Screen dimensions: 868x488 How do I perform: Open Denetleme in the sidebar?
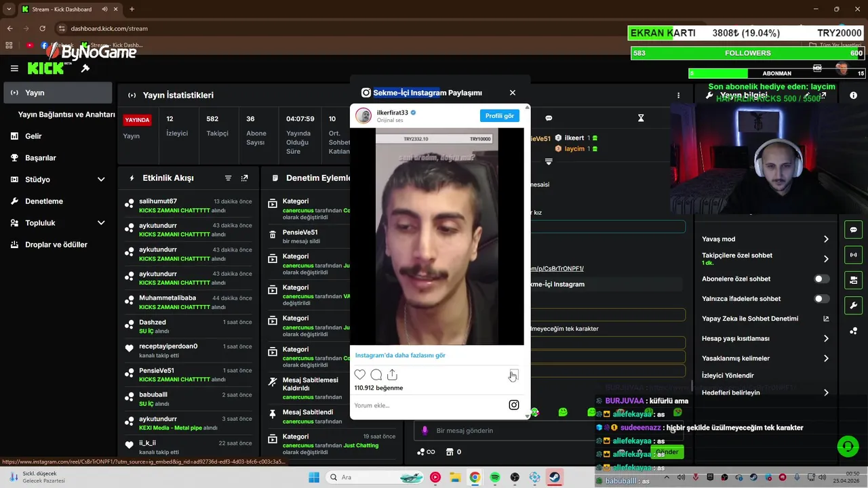pyautogui.click(x=58, y=201)
